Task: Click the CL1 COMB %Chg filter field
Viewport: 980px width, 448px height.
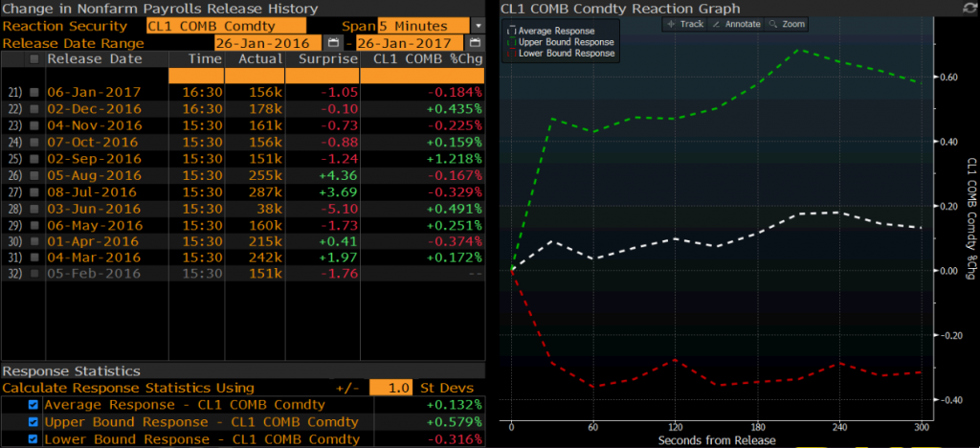Action: pos(422,76)
